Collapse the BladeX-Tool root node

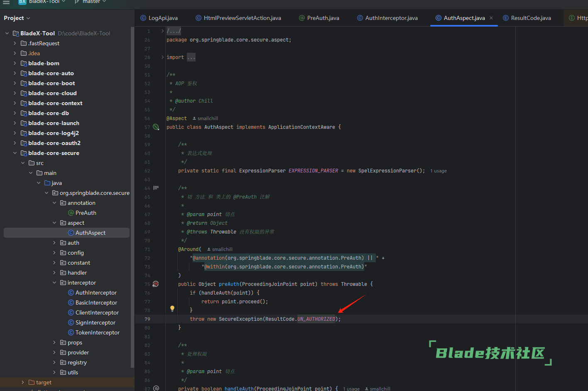point(7,33)
